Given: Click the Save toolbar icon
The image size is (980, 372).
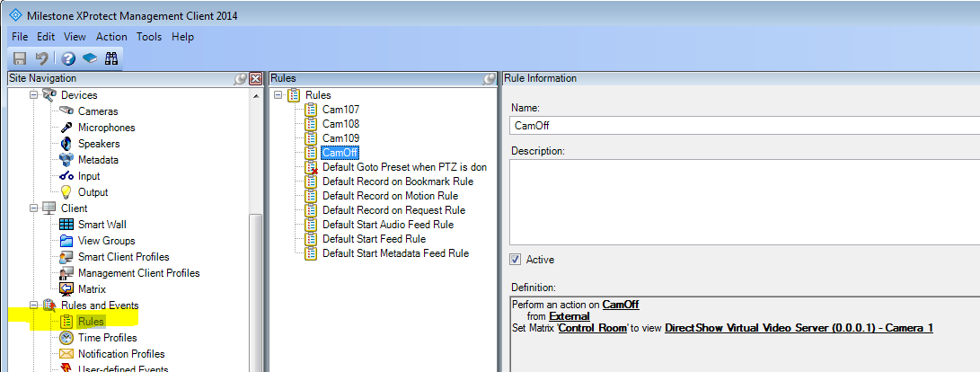Looking at the screenshot, I should pyautogui.click(x=19, y=58).
